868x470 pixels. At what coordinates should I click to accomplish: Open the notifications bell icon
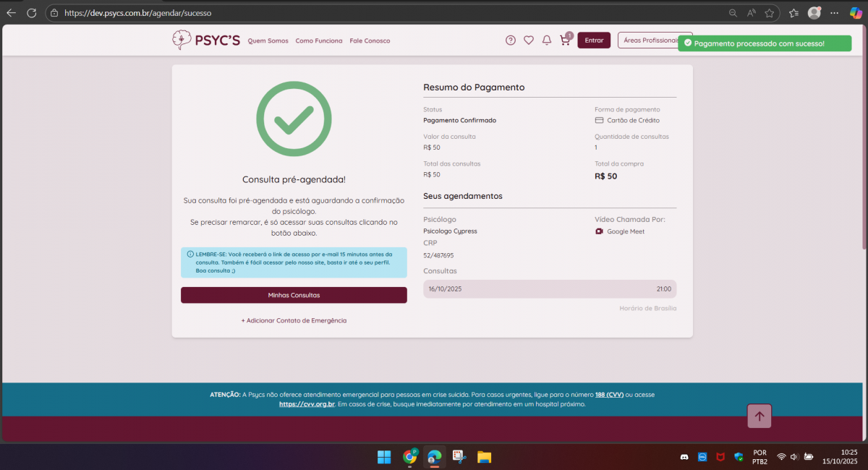547,40
